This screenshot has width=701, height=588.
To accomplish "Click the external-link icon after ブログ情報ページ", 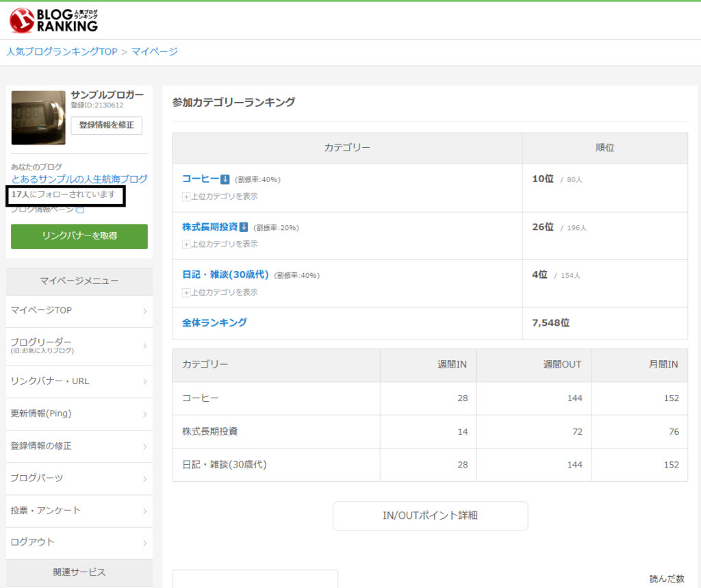I will [79, 210].
